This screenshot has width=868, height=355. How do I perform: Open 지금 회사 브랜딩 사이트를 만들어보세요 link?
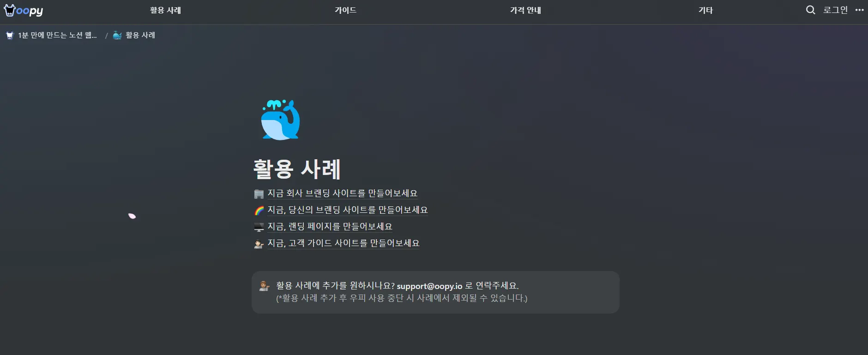click(343, 193)
